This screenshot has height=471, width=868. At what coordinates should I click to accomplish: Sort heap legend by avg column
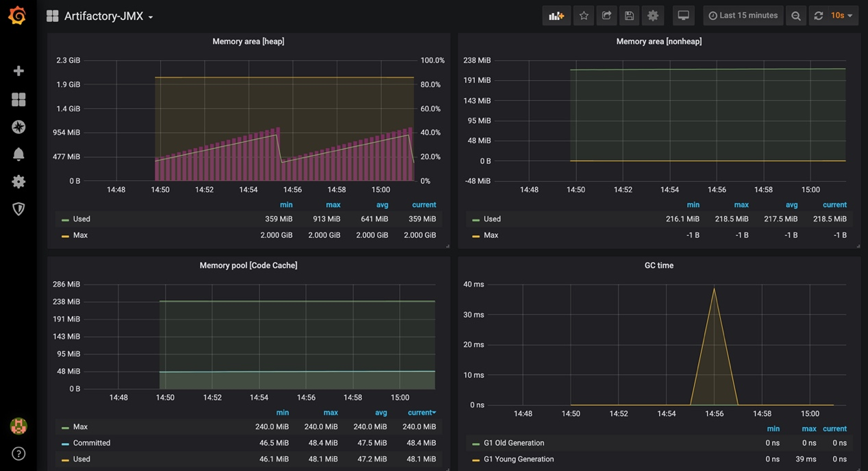coord(382,205)
